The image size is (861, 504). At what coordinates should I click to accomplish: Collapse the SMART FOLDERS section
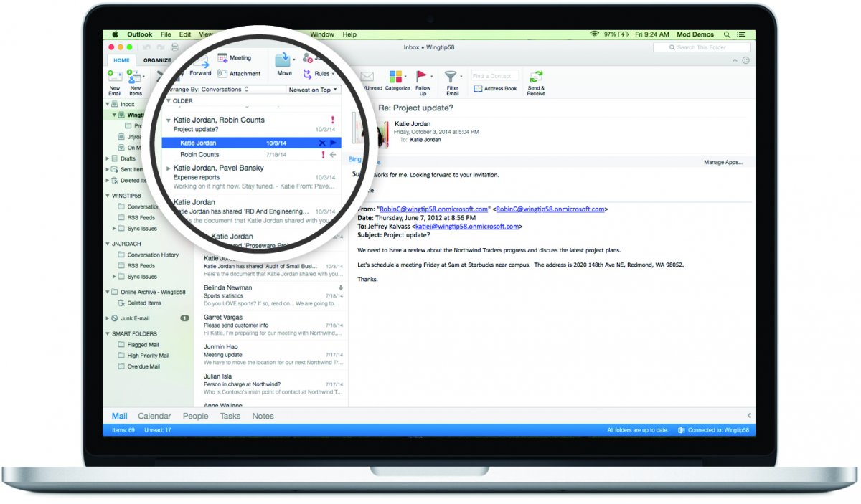(x=108, y=333)
